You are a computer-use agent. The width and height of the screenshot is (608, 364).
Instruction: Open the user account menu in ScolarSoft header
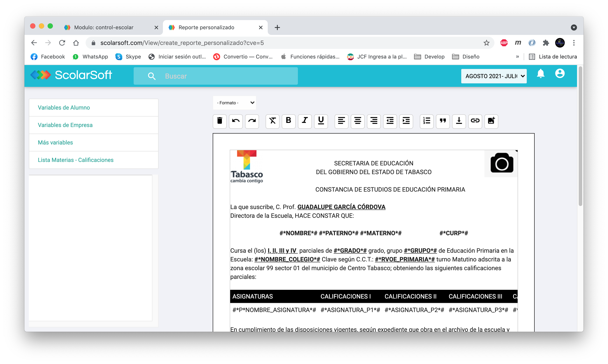(x=560, y=74)
